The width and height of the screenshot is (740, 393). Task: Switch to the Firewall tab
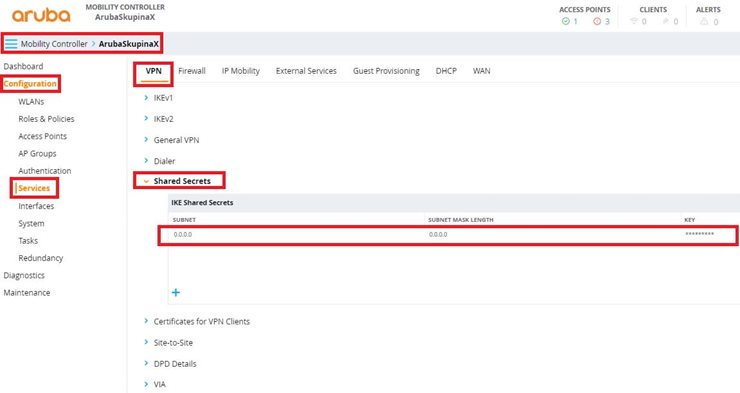[x=192, y=71]
